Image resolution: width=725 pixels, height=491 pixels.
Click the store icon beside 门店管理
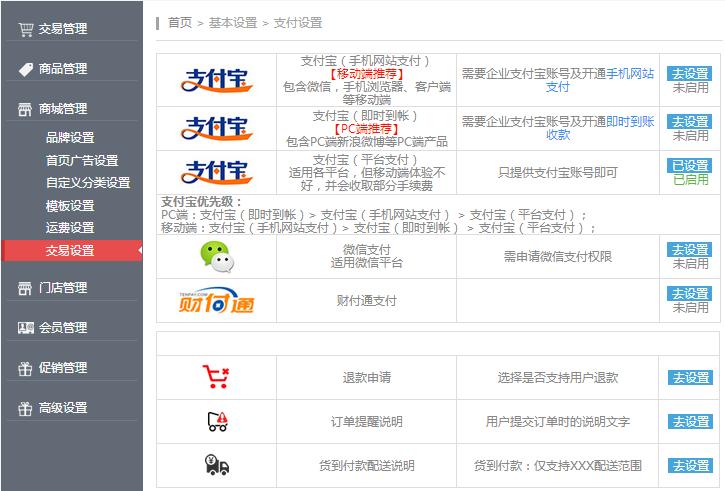pos(25,288)
